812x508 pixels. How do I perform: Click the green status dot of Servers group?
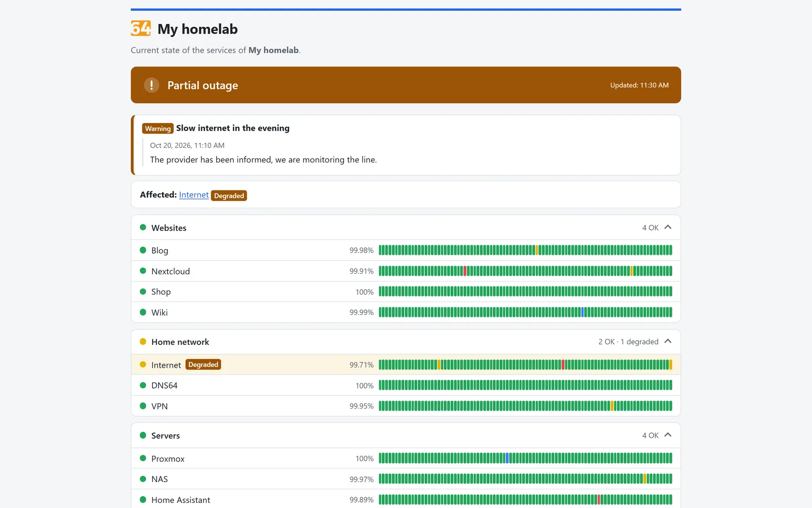pos(143,435)
